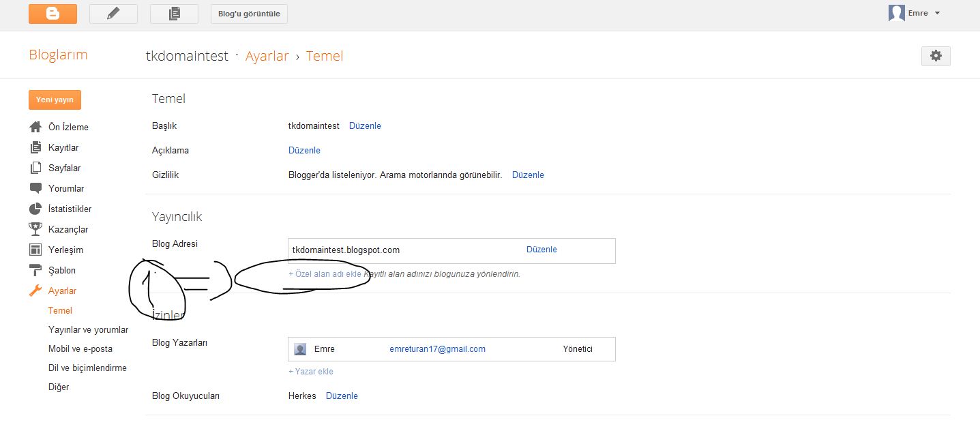The width and height of the screenshot is (980, 431).
Task: Open the posts list document icon button
Action: tap(174, 14)
